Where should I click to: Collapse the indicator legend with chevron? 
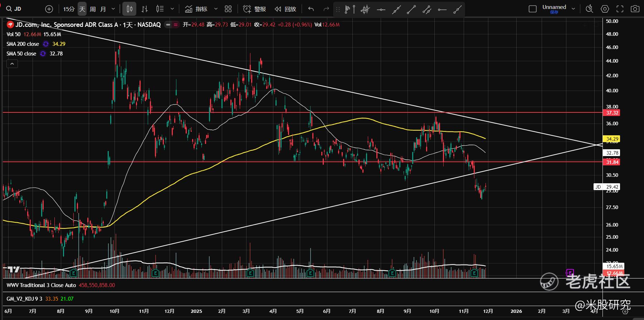point(12,64)
